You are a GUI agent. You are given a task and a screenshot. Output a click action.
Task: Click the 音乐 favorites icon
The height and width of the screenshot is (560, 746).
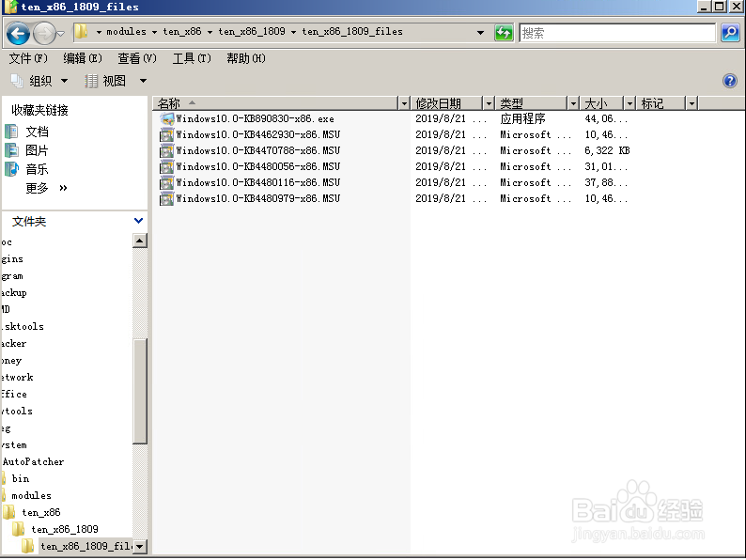(x=11, y=169)
